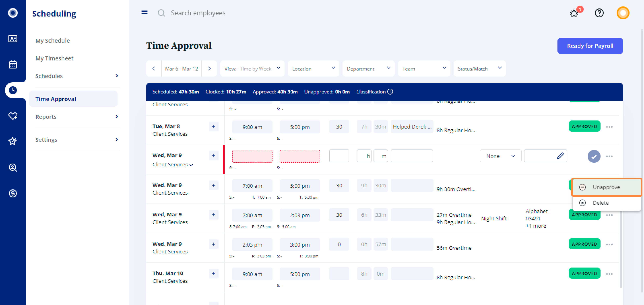Open the calendar icon in sidebar
The image size is (644, 305).
click(x=13, y=64)
